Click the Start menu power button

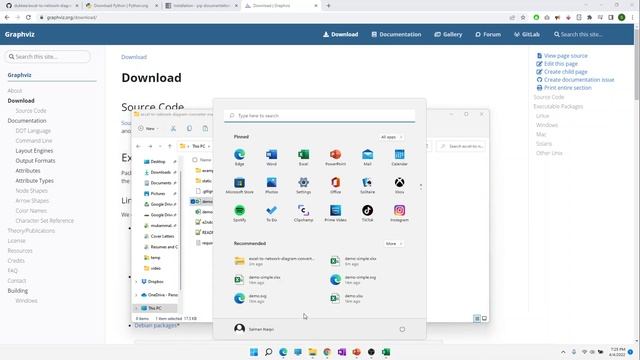(402, 329)
